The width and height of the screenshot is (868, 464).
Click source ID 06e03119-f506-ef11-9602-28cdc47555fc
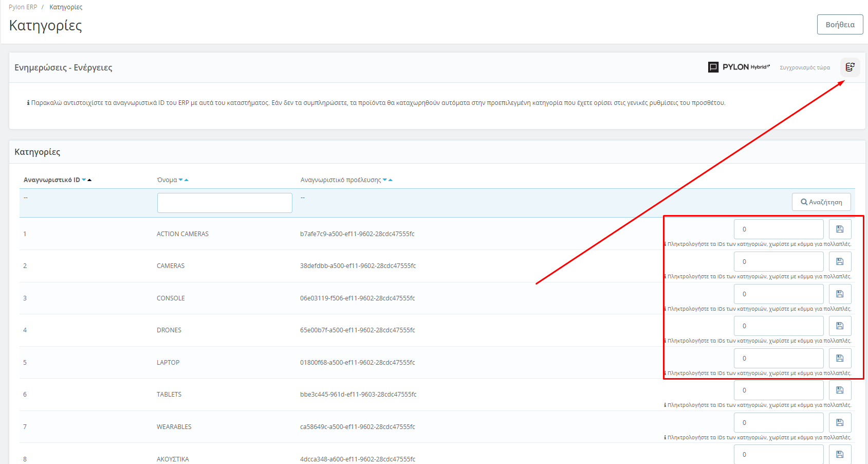coord(358,298)
